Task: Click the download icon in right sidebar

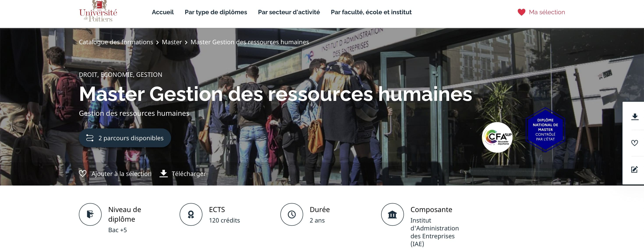Action: 635,117
